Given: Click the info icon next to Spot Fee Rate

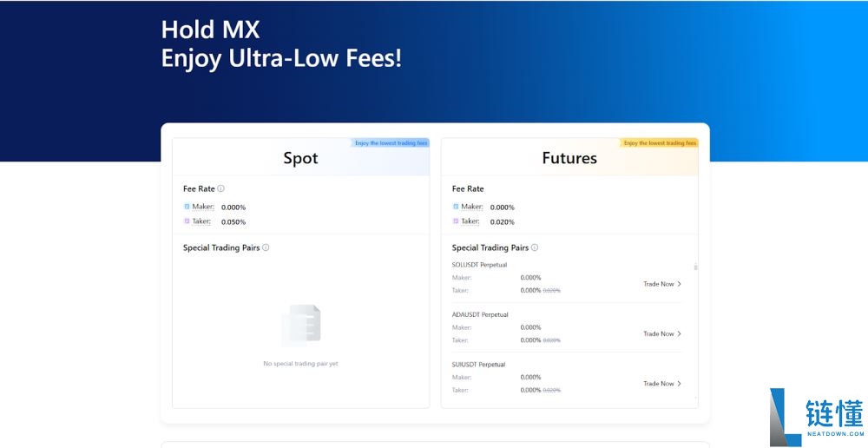Looking at the screenshot, I should coord(220,188).
